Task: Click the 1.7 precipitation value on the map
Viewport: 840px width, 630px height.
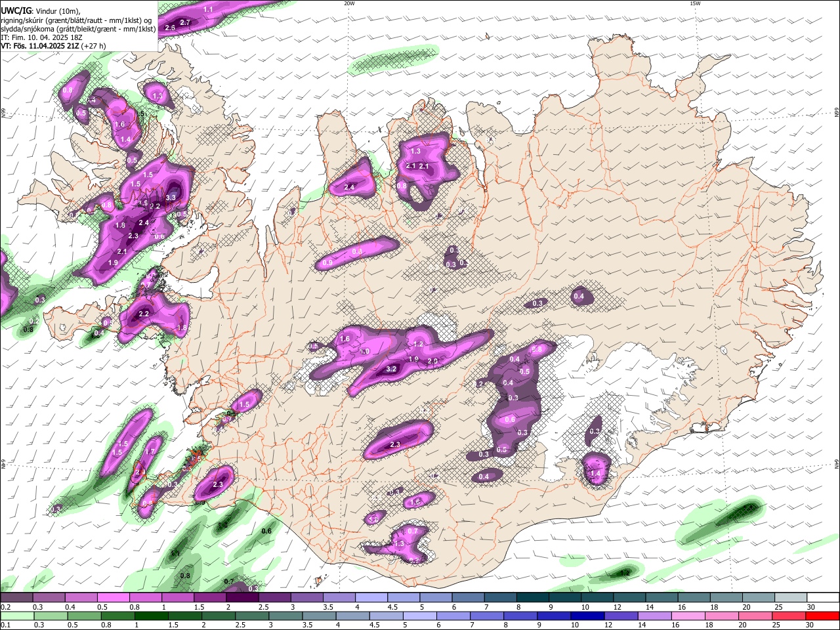Action: [x=150, y=451]
